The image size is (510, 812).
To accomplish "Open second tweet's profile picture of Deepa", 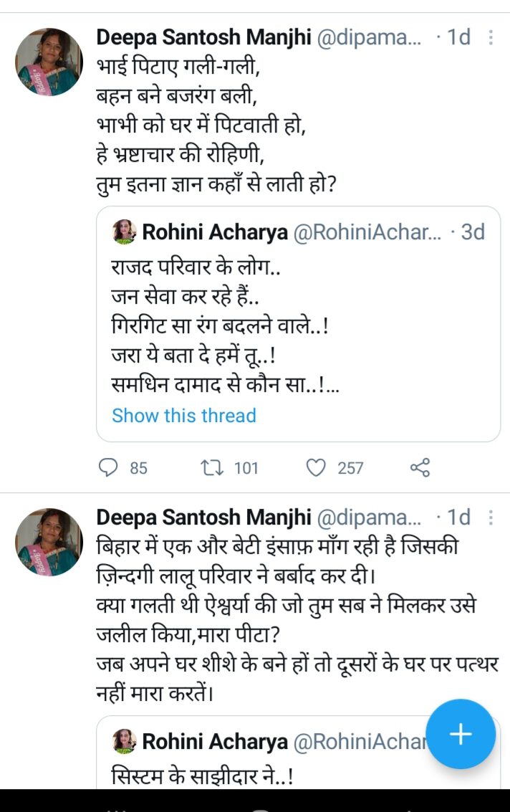I will click(49, 543).
